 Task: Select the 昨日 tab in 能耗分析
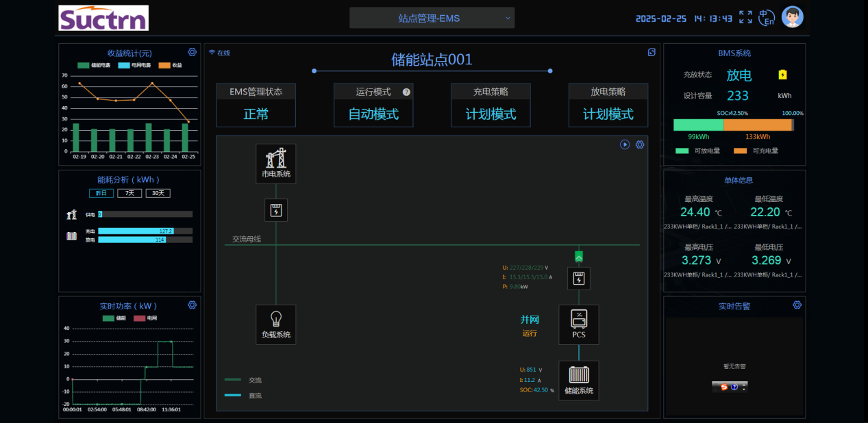coord(101,193)
